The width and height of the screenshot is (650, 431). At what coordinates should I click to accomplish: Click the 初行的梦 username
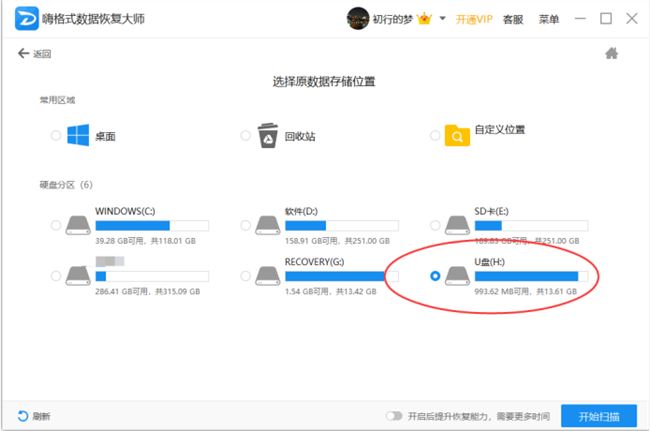point(393,19)
